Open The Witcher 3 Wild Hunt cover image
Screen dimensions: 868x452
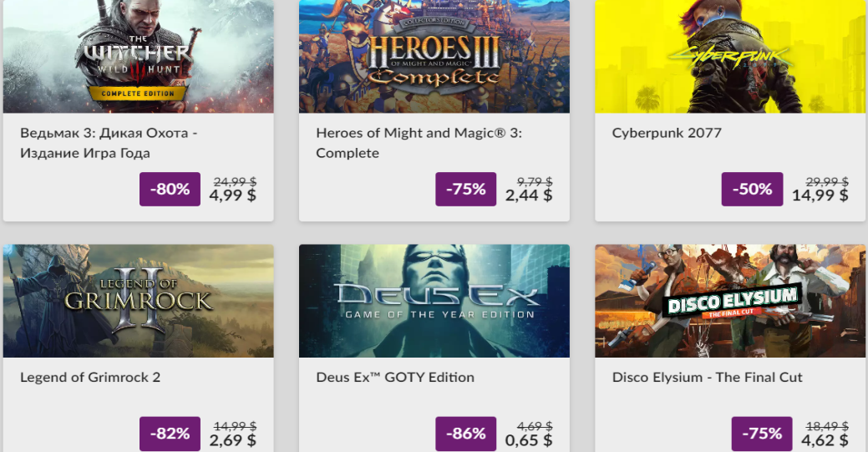pyautogui.click(x=139, y=57)
